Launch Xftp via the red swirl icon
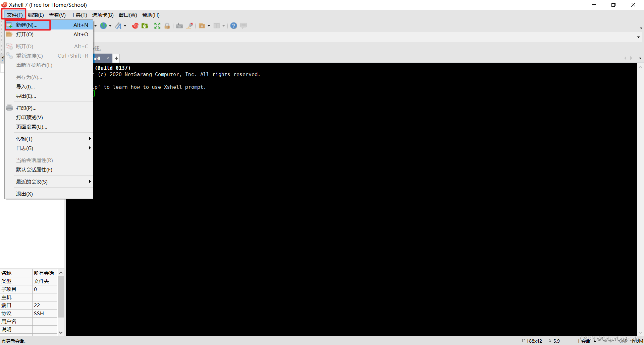The width and height of the screenshot is (644, 345). [x=135, y=26]
